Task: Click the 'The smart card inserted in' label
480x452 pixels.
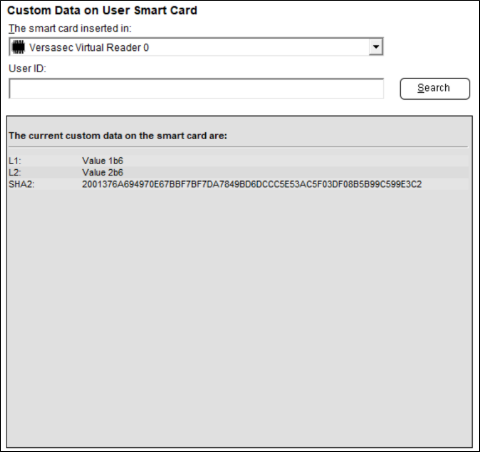Action: pos(70,28)
